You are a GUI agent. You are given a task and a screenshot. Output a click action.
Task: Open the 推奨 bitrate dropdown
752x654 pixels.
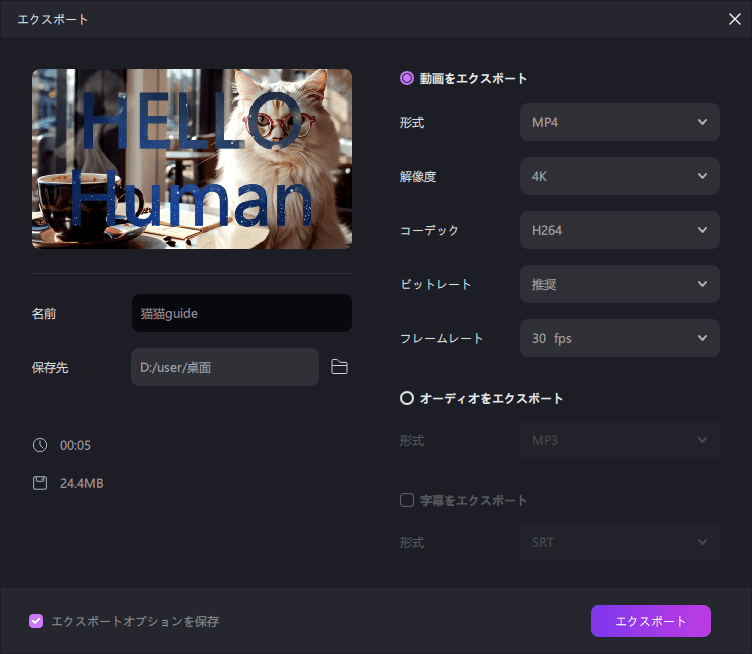pyautogui.click(x=620, y=284)
